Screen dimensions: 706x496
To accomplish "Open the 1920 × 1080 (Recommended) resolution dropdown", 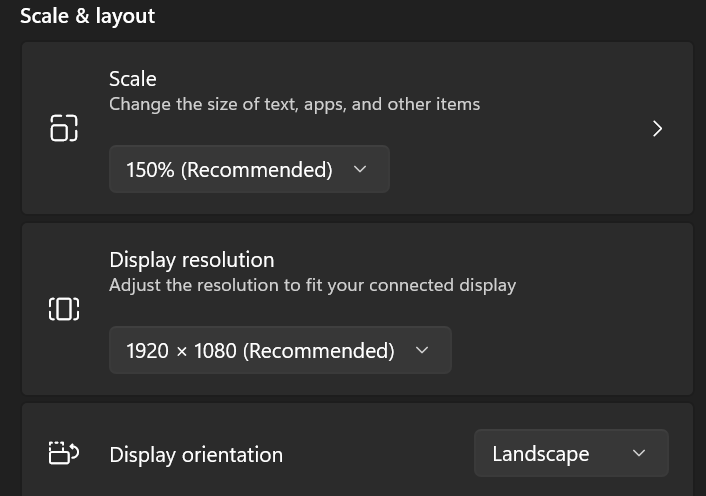I will tap(280, 350).
